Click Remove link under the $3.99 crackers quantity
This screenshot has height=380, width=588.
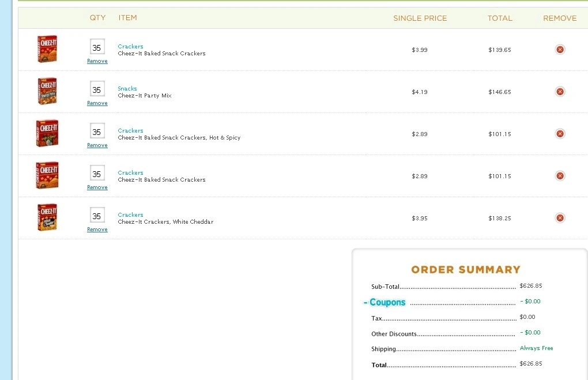(97, 61)
